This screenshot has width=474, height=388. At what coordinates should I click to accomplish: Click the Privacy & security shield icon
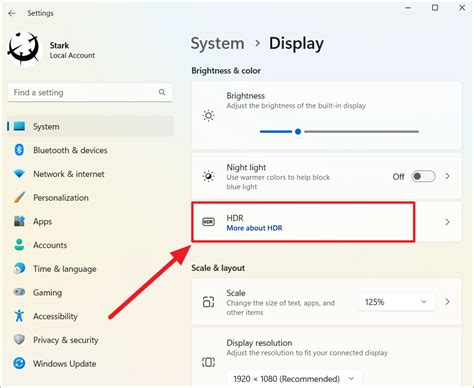pyautogui.click(x=19, y=340)
